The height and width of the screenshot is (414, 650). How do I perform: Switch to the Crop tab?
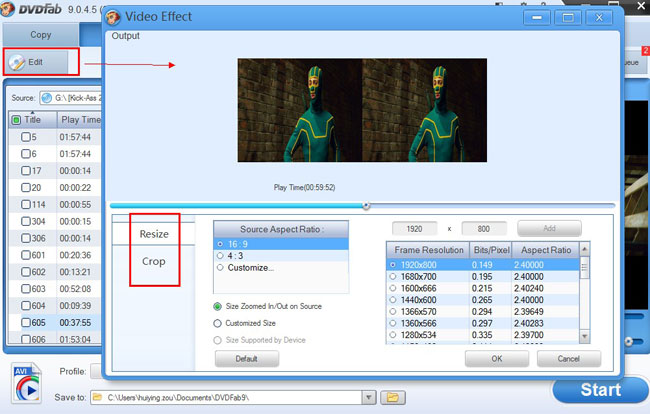[154, 261]
